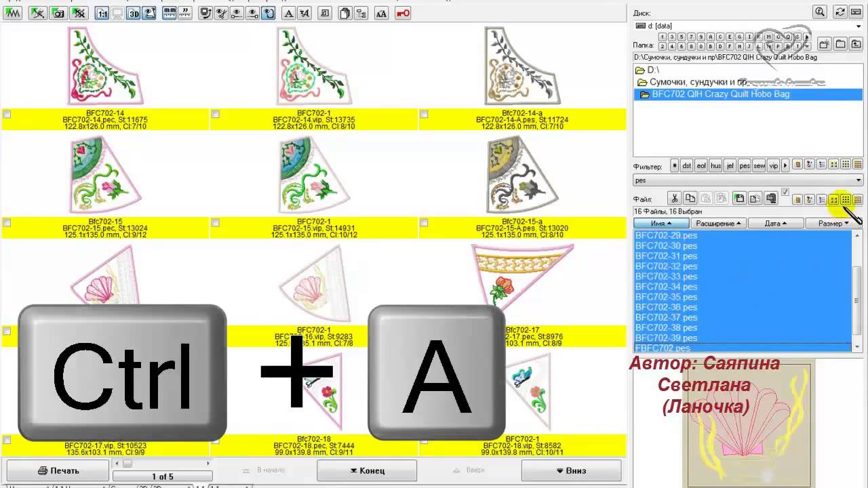Show more filter formats with arrow after vip
The image size is (868, 488).
785,165
